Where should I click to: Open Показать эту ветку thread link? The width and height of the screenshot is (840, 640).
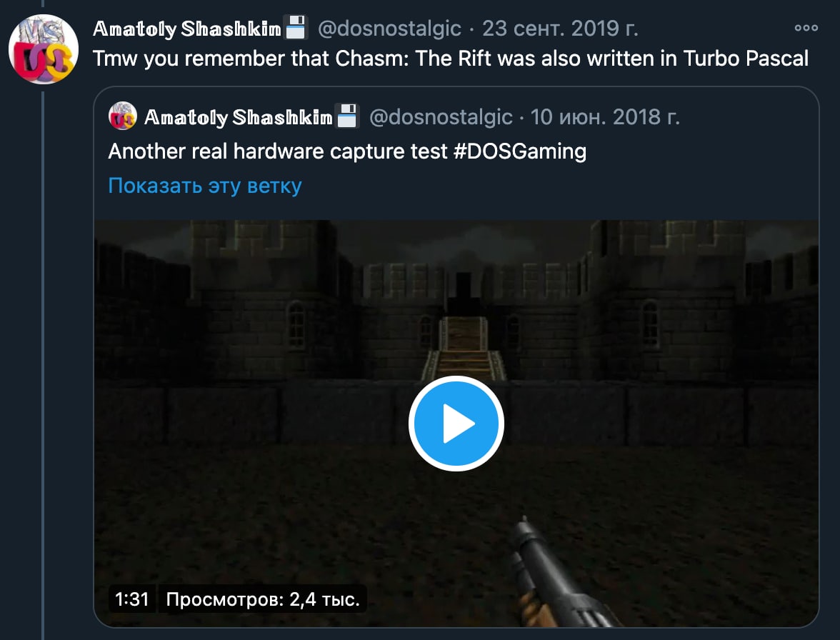[x=205, y=186]
